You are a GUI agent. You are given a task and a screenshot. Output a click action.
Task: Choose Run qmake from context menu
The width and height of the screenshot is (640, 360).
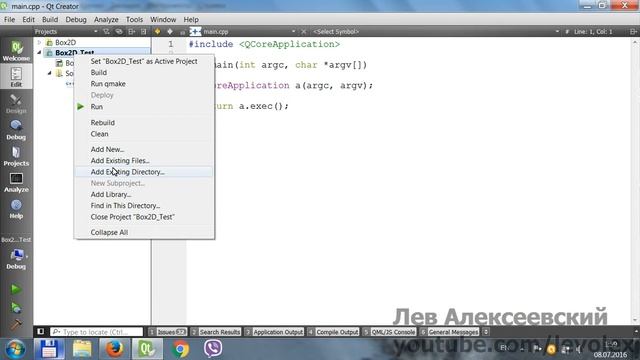(144, 84)
